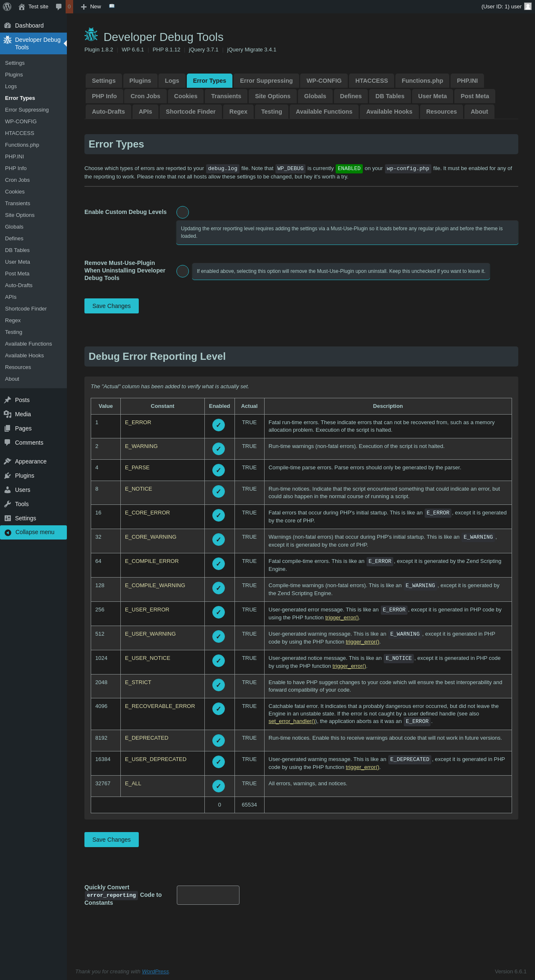Click the book icon in admin bar
The height and width of the screenshot is (980, 535).
(x=112, y=6)
